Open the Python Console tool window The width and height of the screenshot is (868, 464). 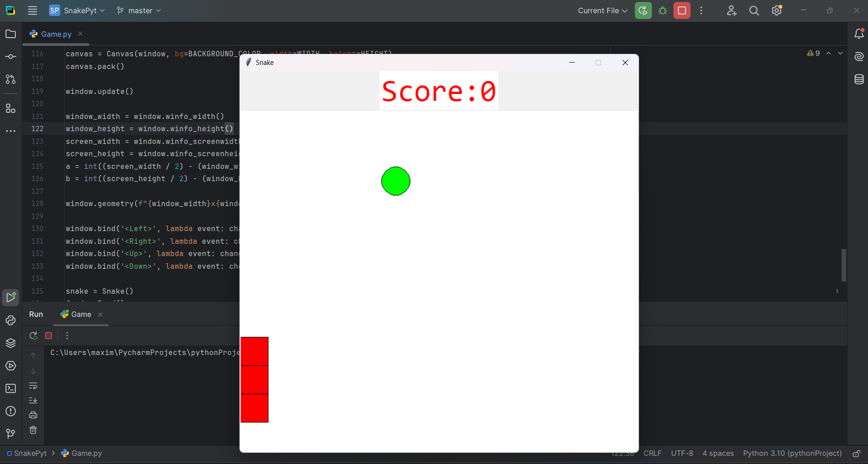[x=10, y=321]
